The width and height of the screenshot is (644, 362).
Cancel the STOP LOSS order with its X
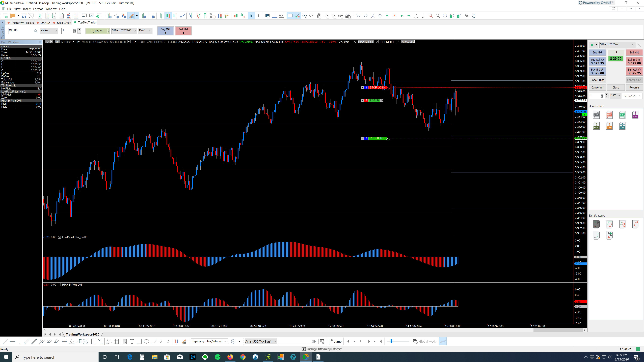[x=362, y=87]
